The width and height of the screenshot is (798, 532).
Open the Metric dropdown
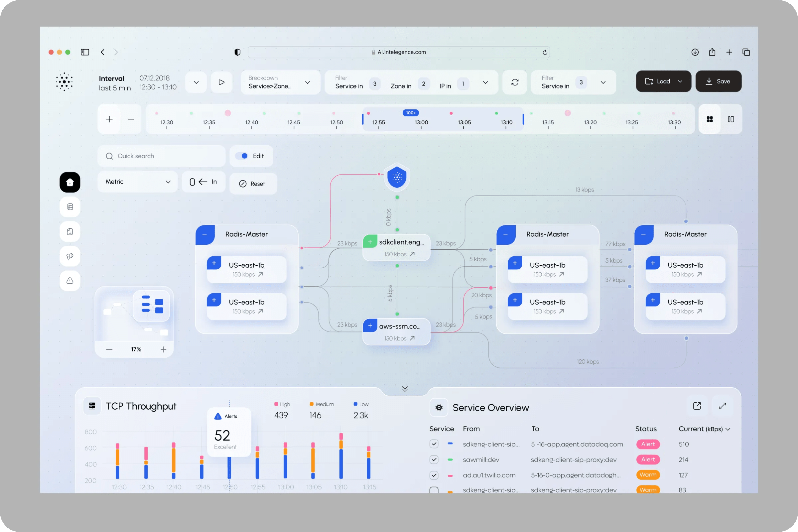point(137,182)
